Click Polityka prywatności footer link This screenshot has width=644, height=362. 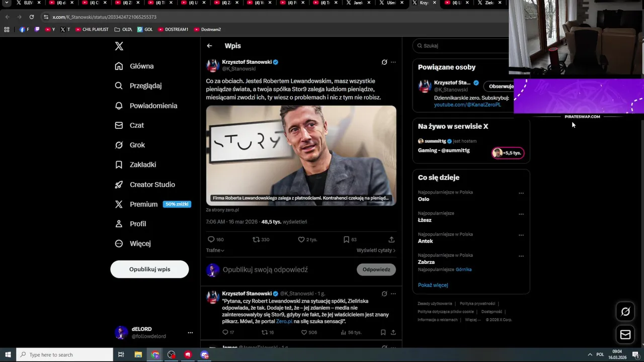tap(477, 304)
